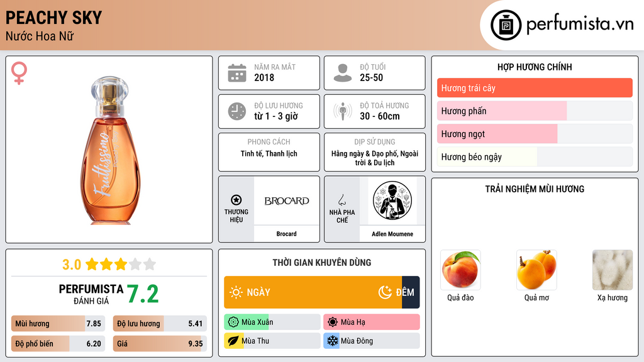Click the Phong cách label
The image size is (644, 362).
pyautogui.click(x=269, y=141)
